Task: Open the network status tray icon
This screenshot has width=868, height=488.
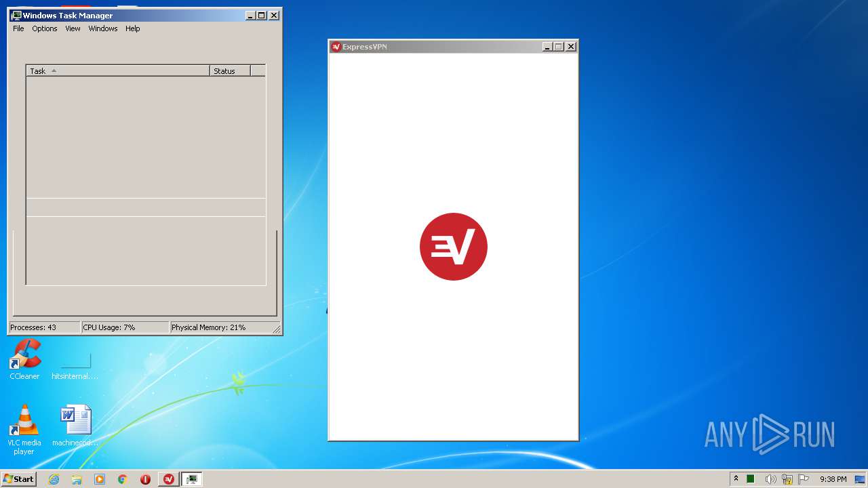Action: click(787, 479)
